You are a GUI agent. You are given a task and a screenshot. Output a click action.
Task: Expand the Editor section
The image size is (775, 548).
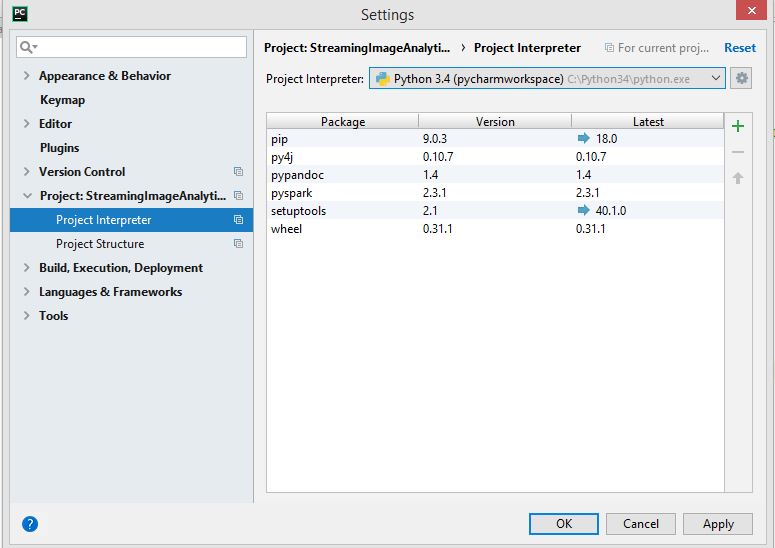pos(27,124)
